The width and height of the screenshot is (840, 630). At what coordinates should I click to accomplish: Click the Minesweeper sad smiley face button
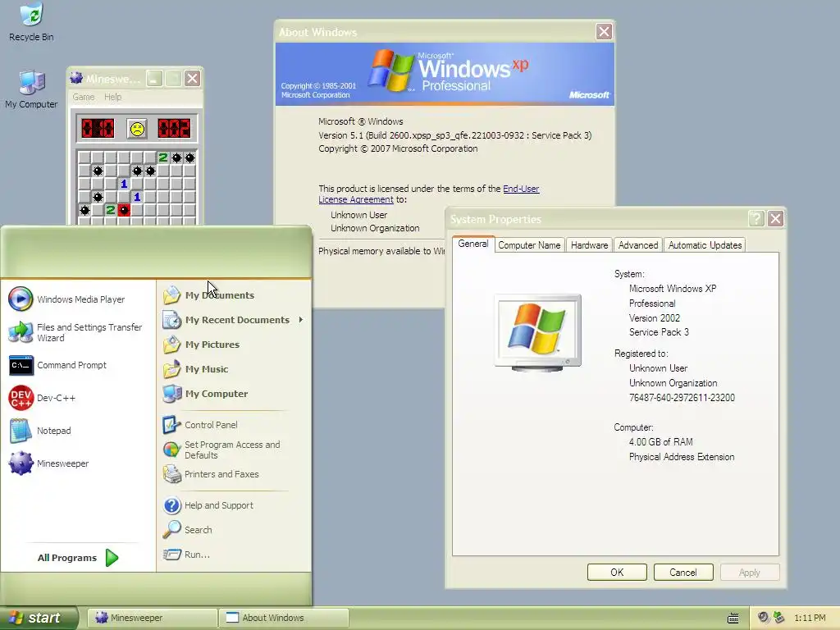137,129
